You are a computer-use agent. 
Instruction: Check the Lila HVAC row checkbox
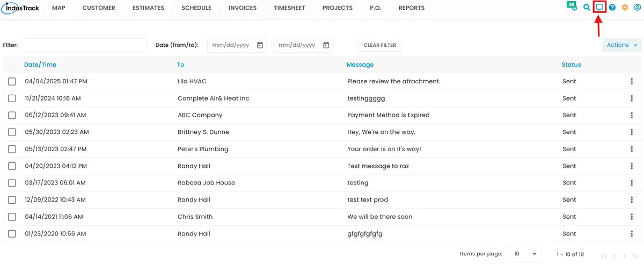(x=12, y=81)
